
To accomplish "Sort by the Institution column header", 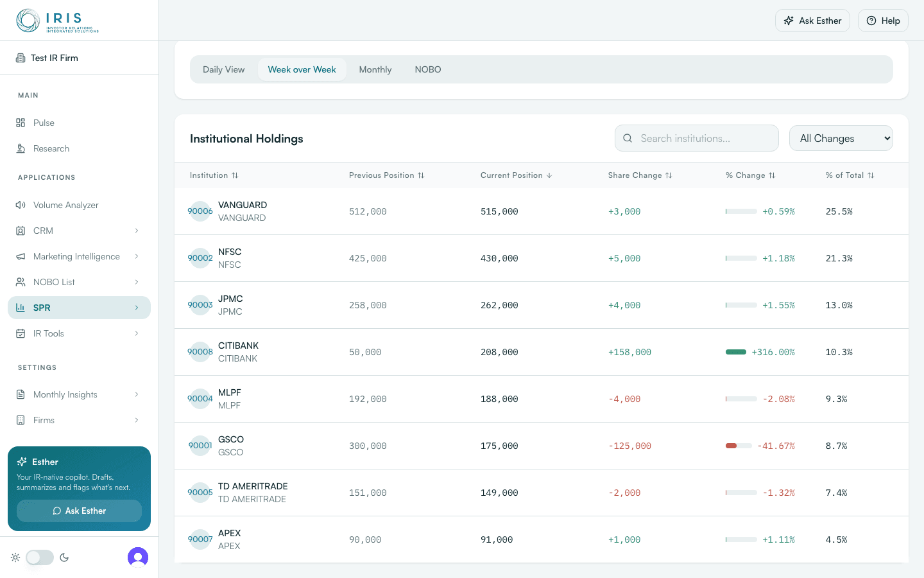I will tap(214, 175).
